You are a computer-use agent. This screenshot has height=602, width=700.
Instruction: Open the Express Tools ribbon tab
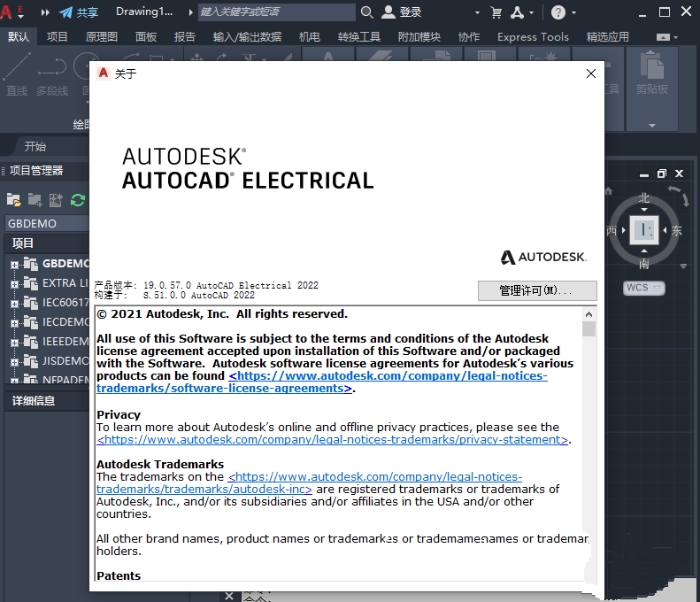[533, 36]
